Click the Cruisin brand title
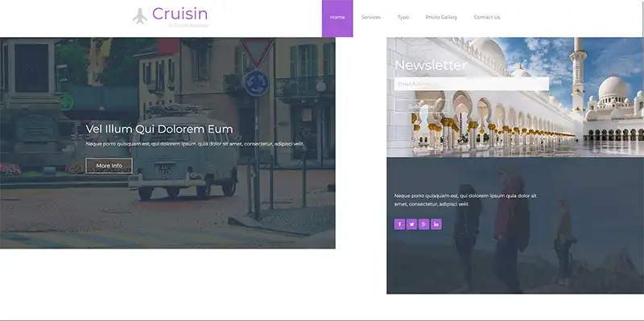Viewport: 644px width, 321px height. (180, 14)
